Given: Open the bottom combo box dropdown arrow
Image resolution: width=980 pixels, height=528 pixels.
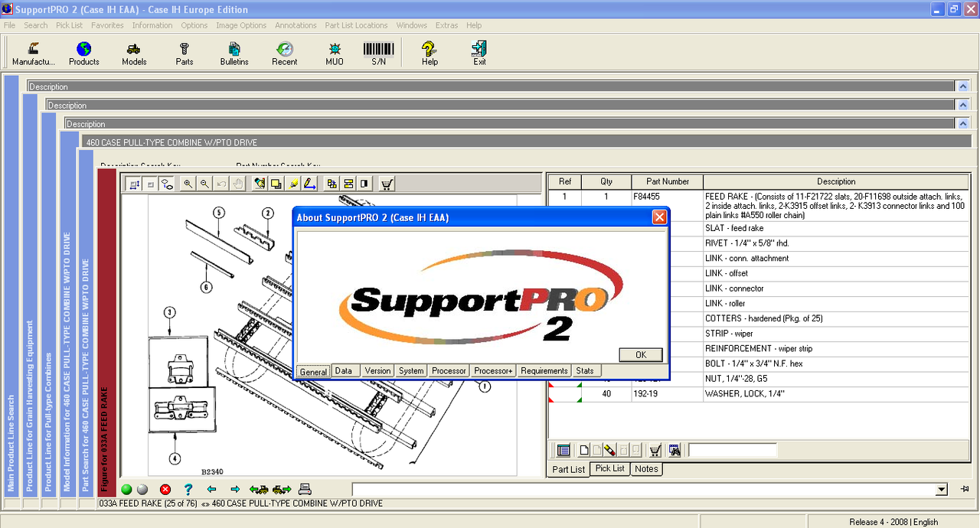Looking at the screenshot, I should pos(942,489).
